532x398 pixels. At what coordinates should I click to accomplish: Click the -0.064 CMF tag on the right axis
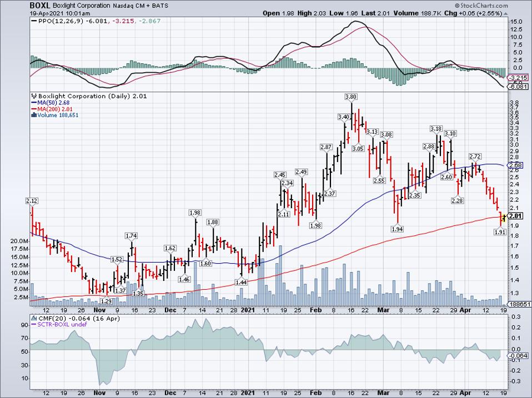518,356
